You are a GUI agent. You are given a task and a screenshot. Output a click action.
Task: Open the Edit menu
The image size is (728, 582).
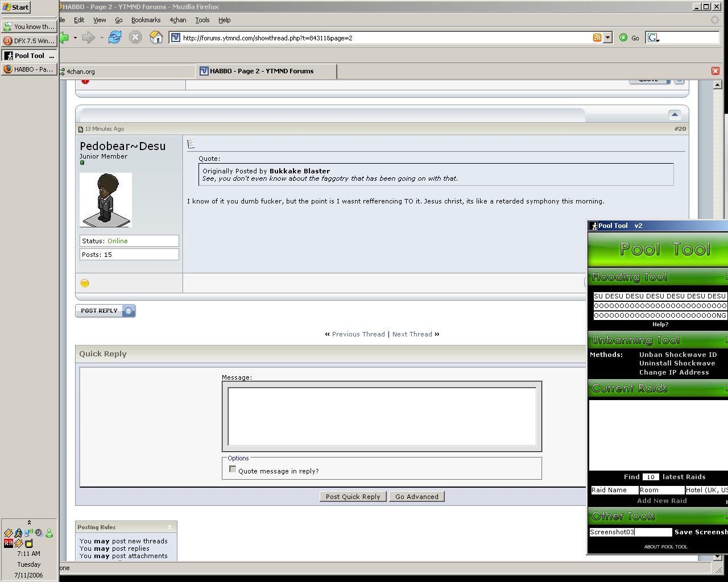[79, 20]
